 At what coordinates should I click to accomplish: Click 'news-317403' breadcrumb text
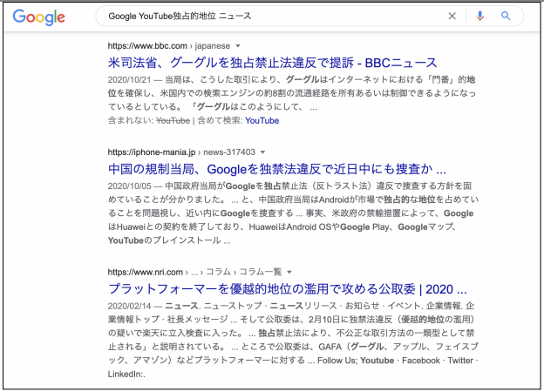click(x=229, y=152)
